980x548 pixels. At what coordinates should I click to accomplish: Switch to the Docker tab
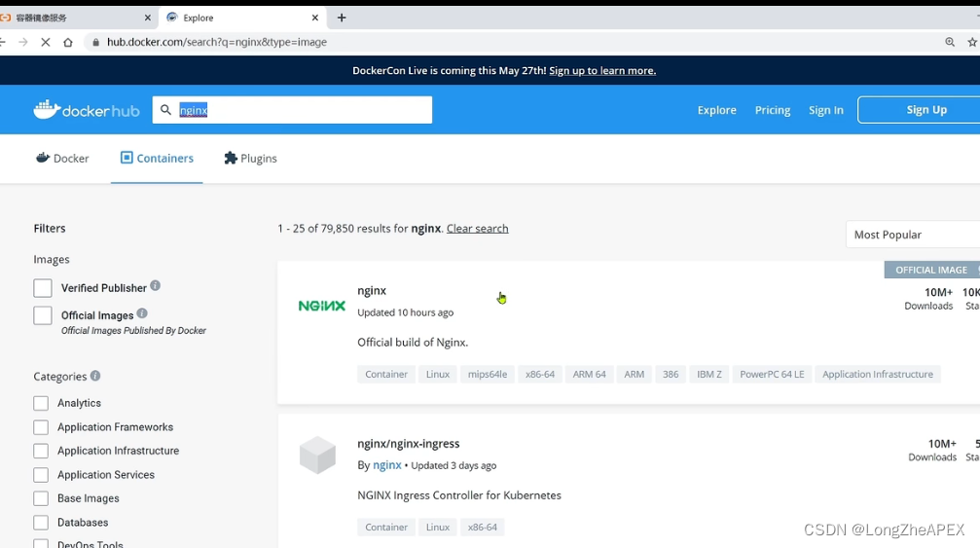(x=62, y=158)
